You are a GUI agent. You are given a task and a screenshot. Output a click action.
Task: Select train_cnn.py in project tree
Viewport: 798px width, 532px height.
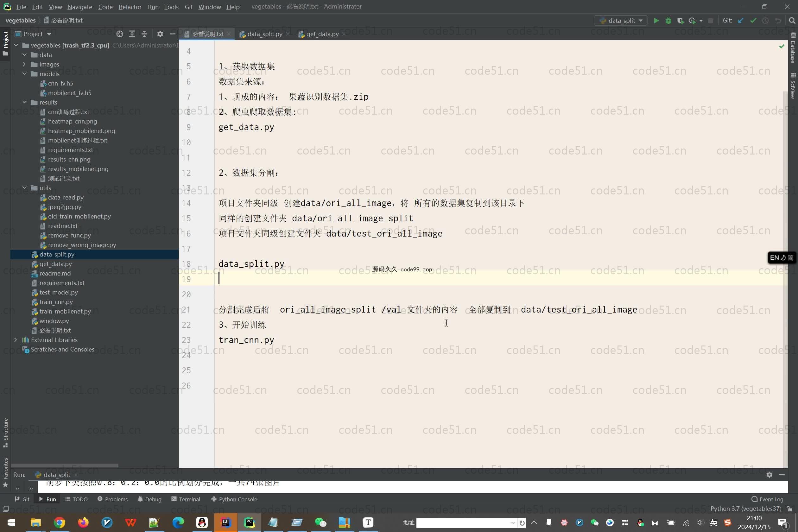pos(56,301)
